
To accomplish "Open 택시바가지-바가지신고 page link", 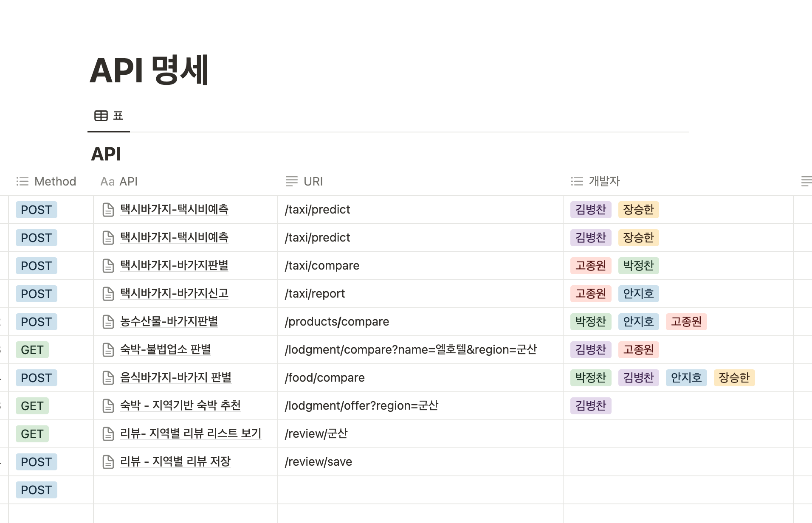I will 174,293.
